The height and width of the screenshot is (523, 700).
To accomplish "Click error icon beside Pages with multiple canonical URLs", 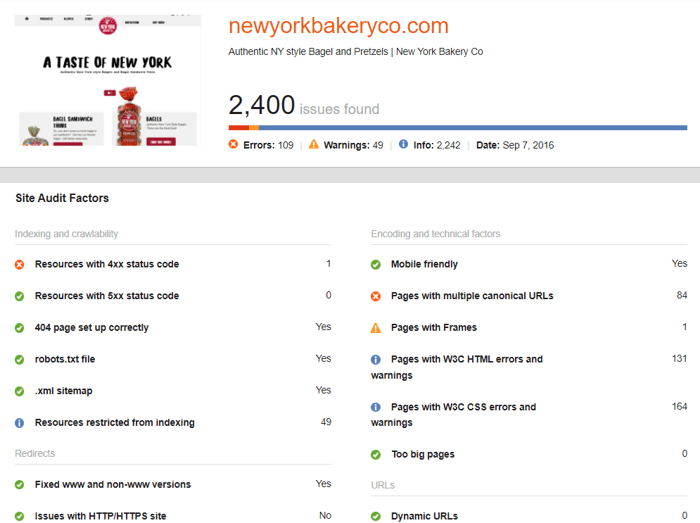I will tap(376, 296).
